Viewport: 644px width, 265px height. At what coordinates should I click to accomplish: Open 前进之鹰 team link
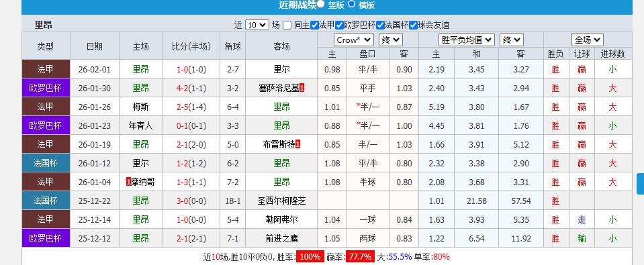coord(281,239)
